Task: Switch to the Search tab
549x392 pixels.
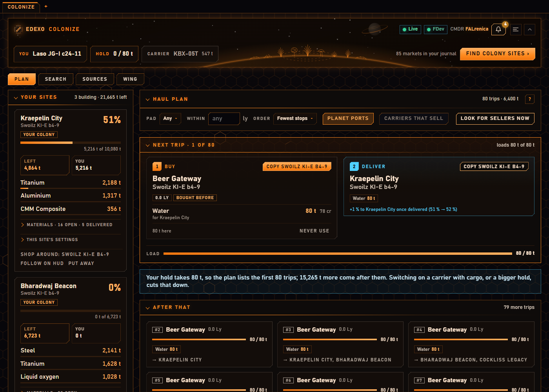Action: pos(56,79)
